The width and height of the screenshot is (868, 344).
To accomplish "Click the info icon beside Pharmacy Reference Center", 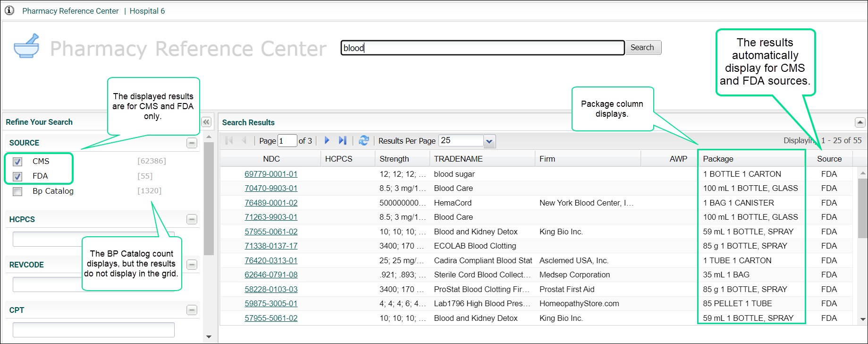I will tap(9, 10).
